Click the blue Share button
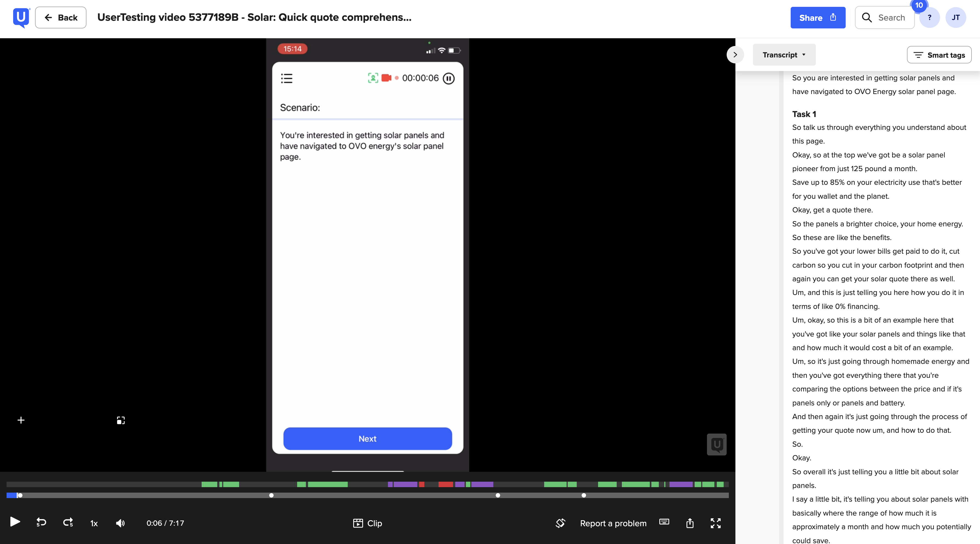 [x=817, y=17]
